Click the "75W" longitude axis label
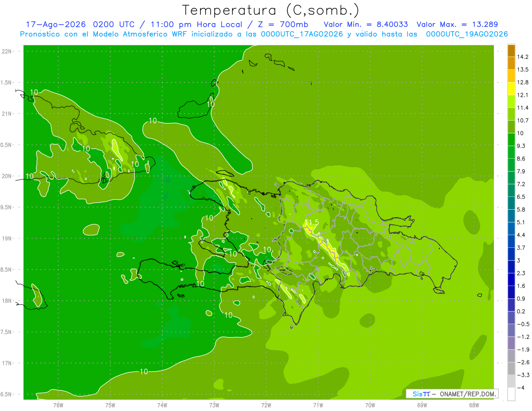Image resolution: width=532 pixels, height=411 pixels. pyautogui.click(x=110, y=405)
